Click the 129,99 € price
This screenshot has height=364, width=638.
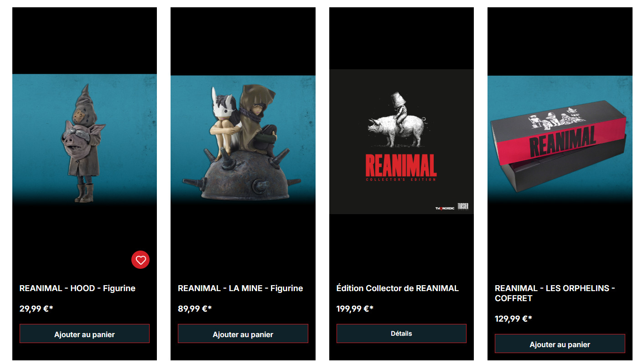(x=514, y=319)
